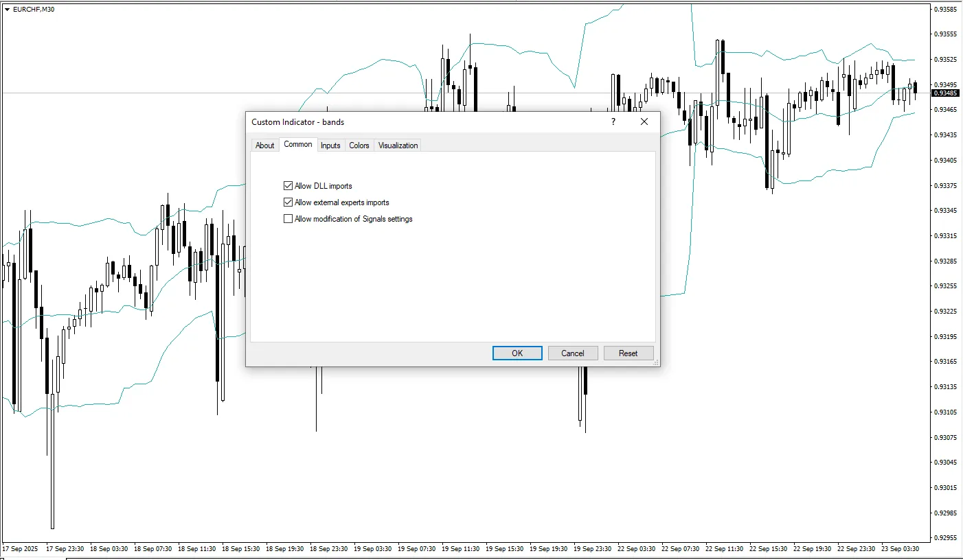Image resolution: width=963 pixels, height=560 pixels.
Task: Enable Allow modification of Signals settings
Action: tap(288, 219)
